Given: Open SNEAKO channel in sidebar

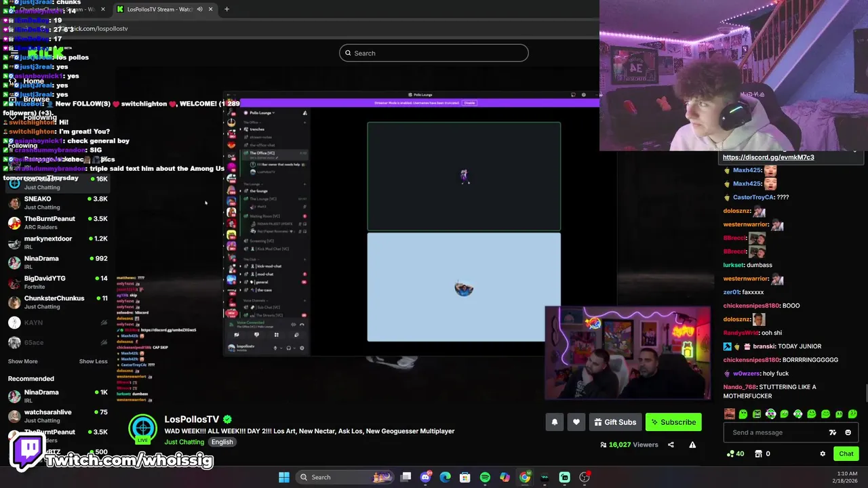Looking at the screenshot, I should coord(58,203).
